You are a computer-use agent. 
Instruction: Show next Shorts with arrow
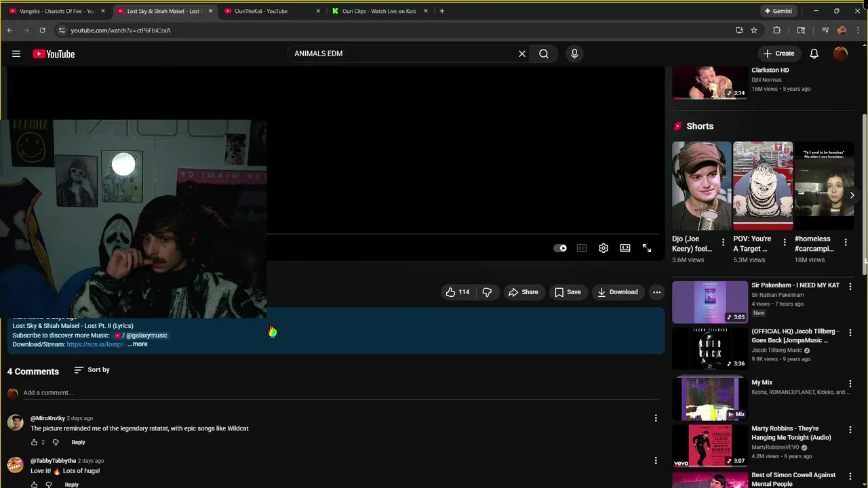pos(852,195)
